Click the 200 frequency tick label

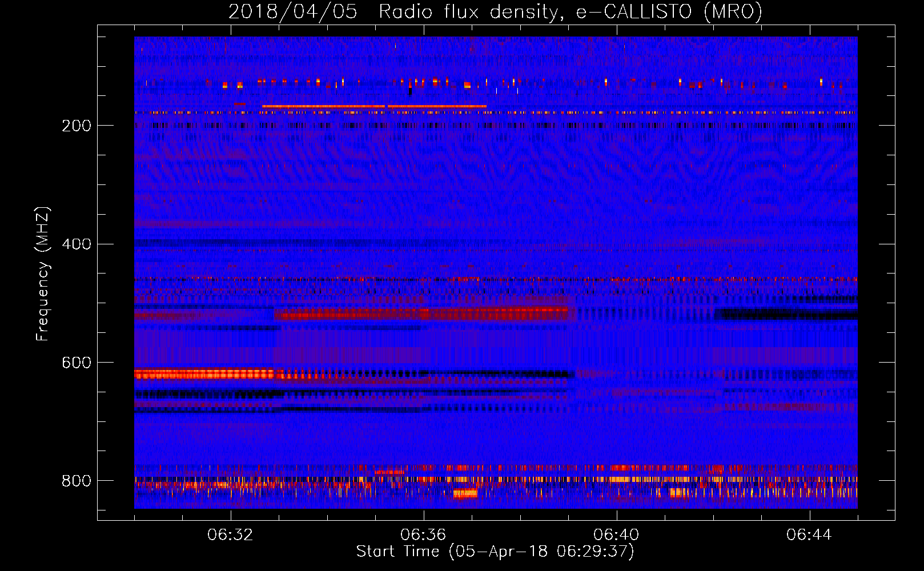tap(77, 126)
